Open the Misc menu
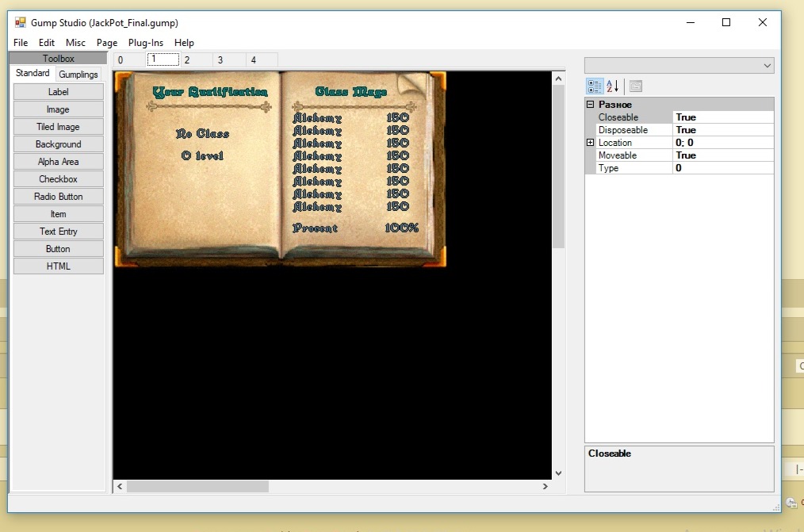Viewport: 804px width, 532px height. click(x=76, y=43)
